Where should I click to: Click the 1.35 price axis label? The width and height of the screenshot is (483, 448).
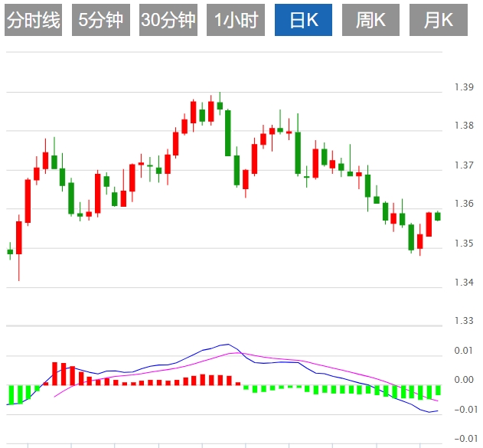464,244
